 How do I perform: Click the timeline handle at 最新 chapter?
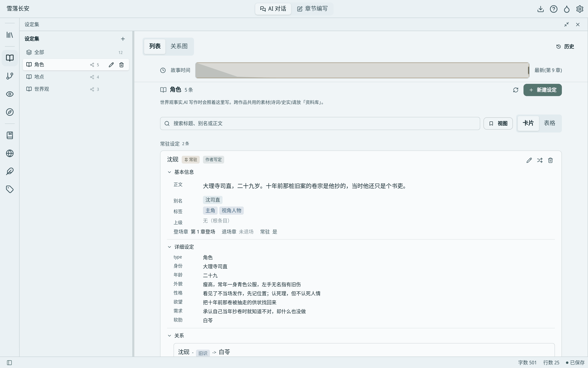point(528,70)
